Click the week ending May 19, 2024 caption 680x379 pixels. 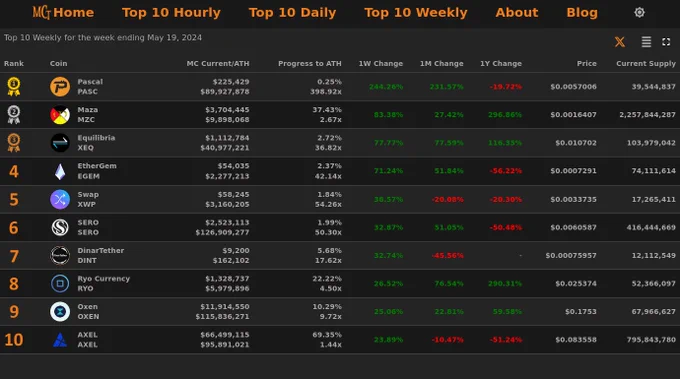click(103, 38)
